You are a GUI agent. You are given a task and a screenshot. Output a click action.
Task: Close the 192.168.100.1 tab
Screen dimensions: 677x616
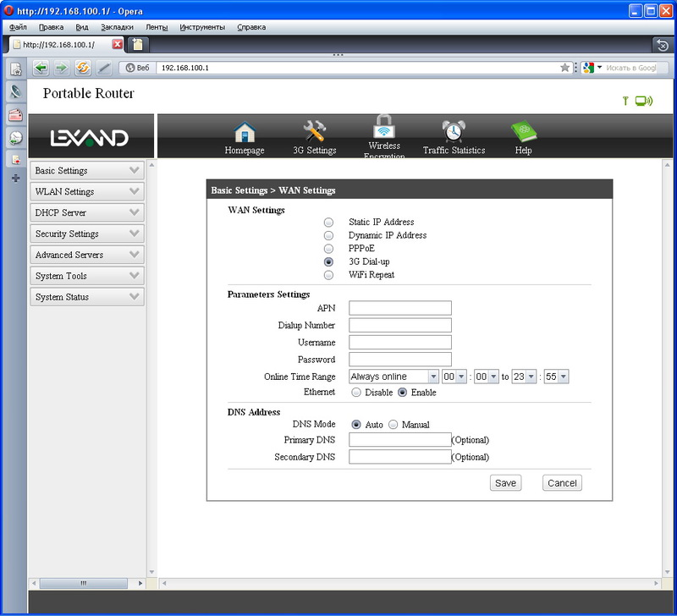click(x=117, y=44)
